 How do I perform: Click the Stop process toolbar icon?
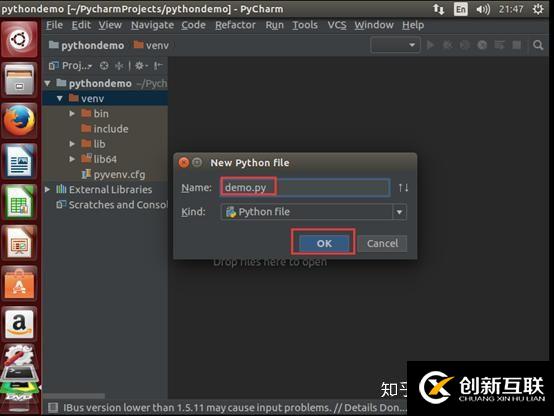click(x=517, y=45)
